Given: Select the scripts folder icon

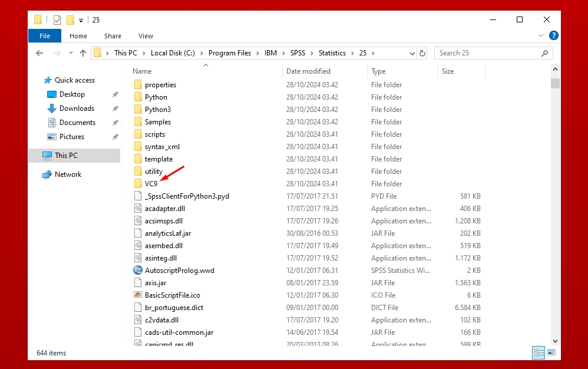Looking at the screenshot, I should 138,134.
